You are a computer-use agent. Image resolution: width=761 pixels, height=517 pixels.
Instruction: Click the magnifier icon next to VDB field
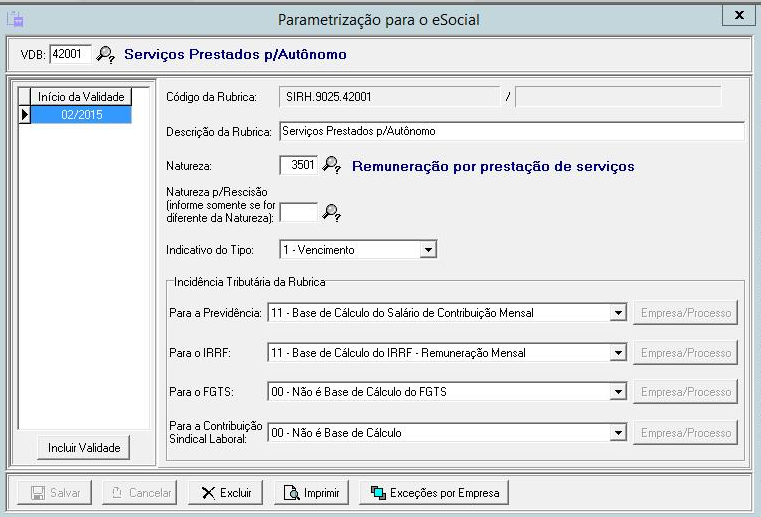click(105, 54)
